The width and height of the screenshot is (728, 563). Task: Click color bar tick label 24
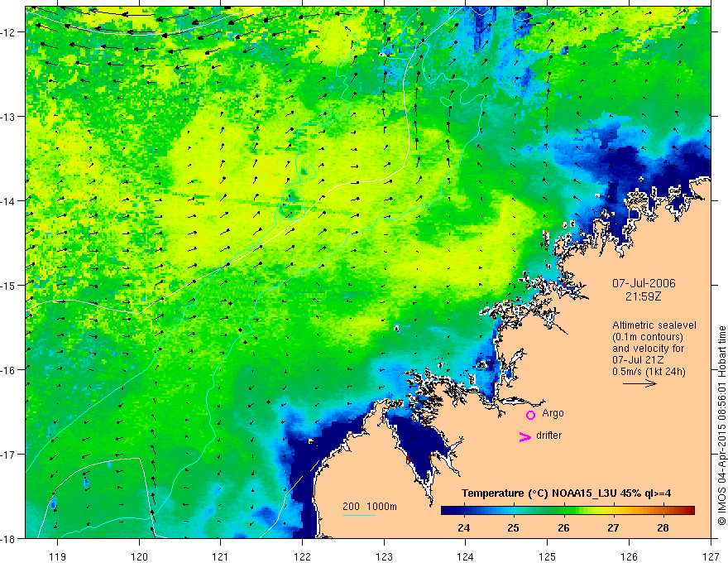[x=463, y=527]
